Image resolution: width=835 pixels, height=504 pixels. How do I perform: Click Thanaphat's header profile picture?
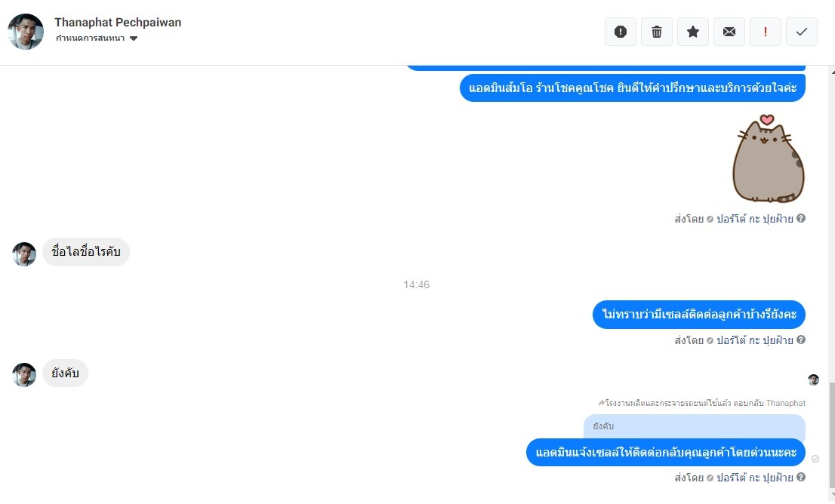pos(26,32)
